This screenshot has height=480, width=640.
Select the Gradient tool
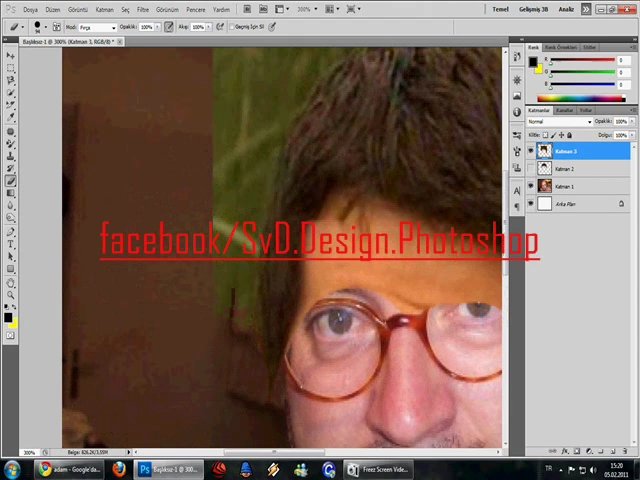(x=11, y=193)
